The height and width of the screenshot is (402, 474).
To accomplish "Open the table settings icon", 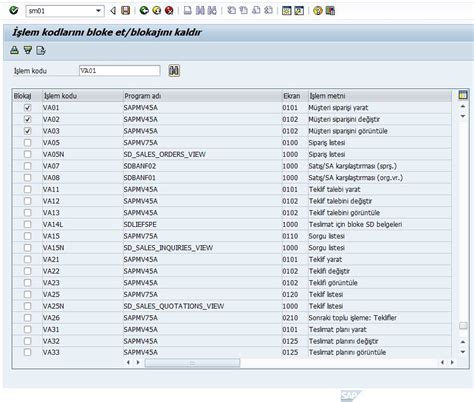I will [x=463, y=95].
